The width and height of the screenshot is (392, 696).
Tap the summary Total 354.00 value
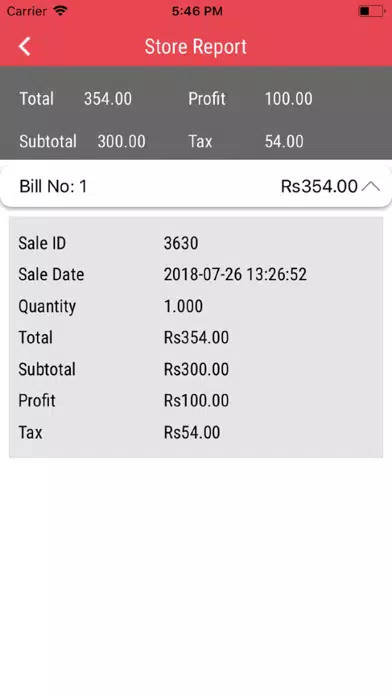(108, 99)
